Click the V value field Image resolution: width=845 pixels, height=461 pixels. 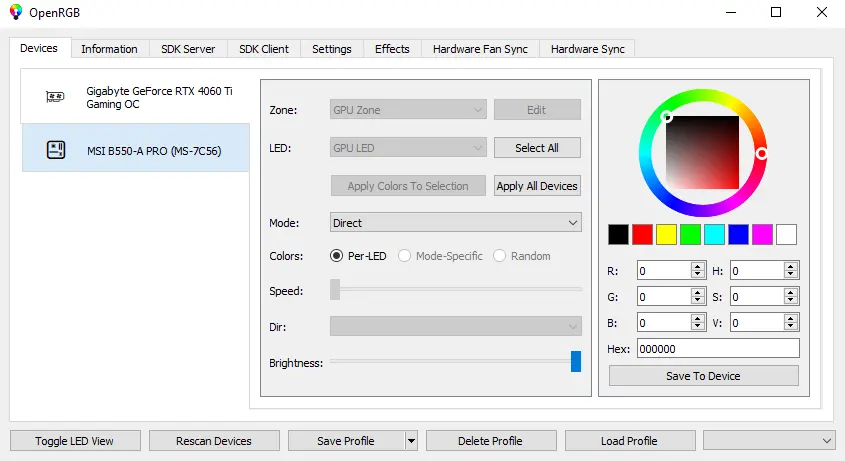click(x=757, y=322)
